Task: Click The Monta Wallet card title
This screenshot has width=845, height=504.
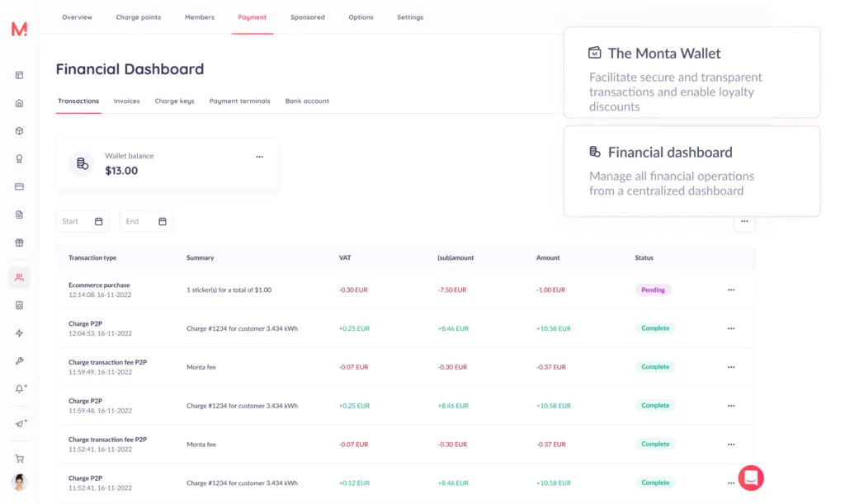Action: [664, 54]
